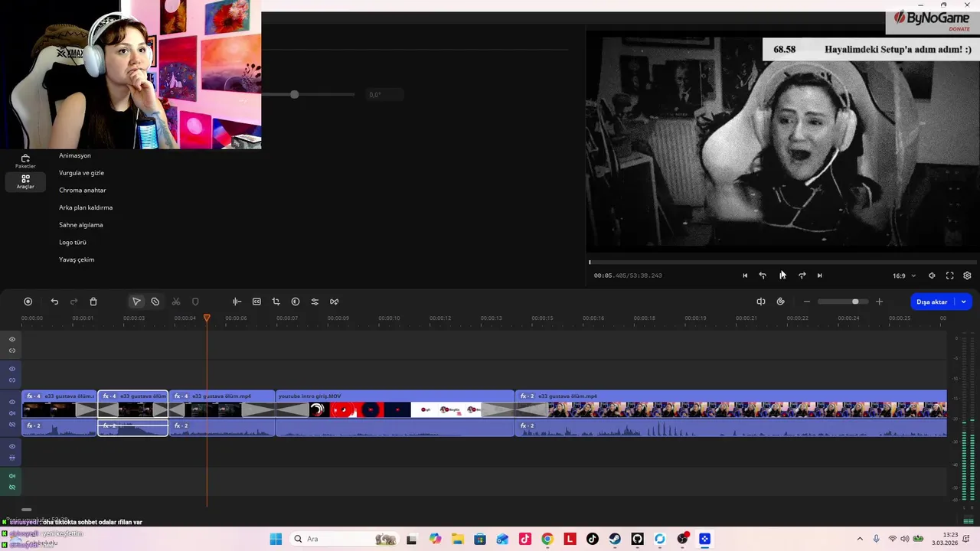Toggle the green audio track mute icon

(12, 476)
